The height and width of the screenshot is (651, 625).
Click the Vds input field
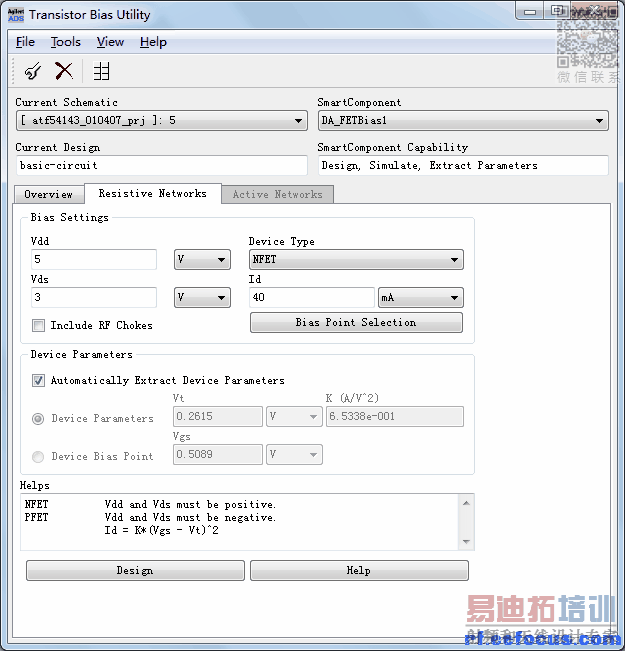pyautogui.click(x=94, y=297)
